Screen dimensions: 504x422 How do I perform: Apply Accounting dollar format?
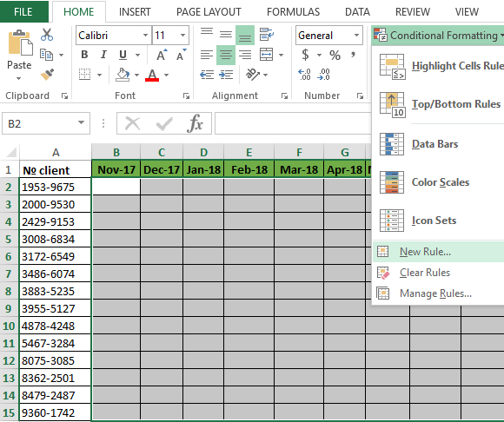[305, 55]
